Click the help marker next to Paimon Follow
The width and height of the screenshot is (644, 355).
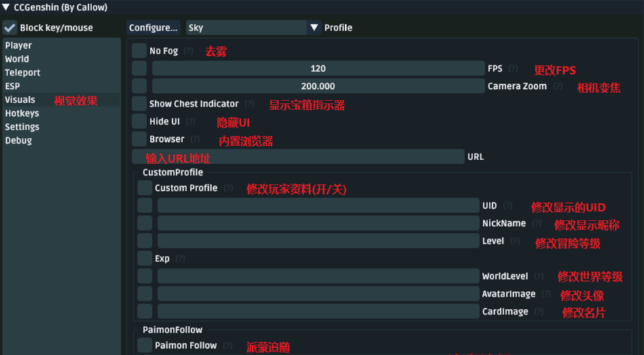[x=228, y=346]
